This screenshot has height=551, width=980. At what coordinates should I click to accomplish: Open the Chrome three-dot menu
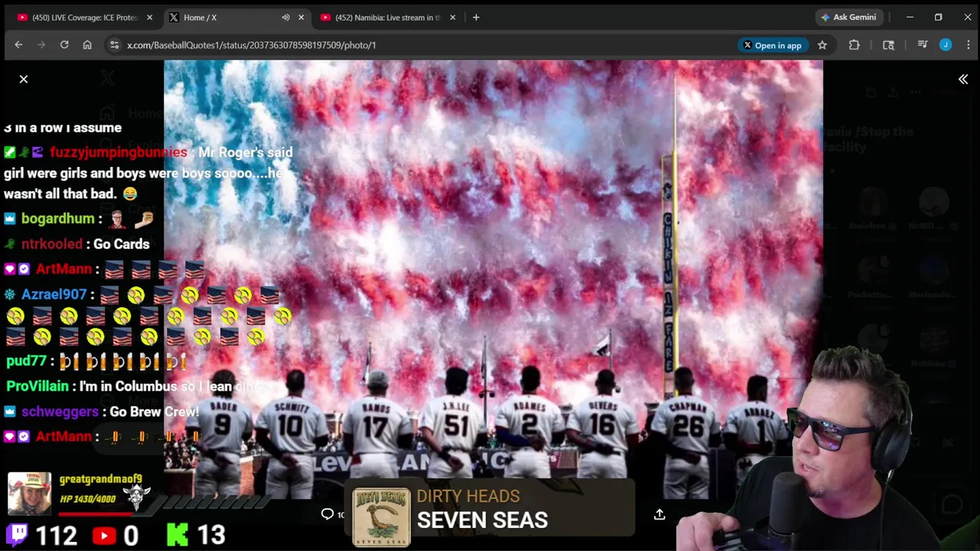coord(968,45)
